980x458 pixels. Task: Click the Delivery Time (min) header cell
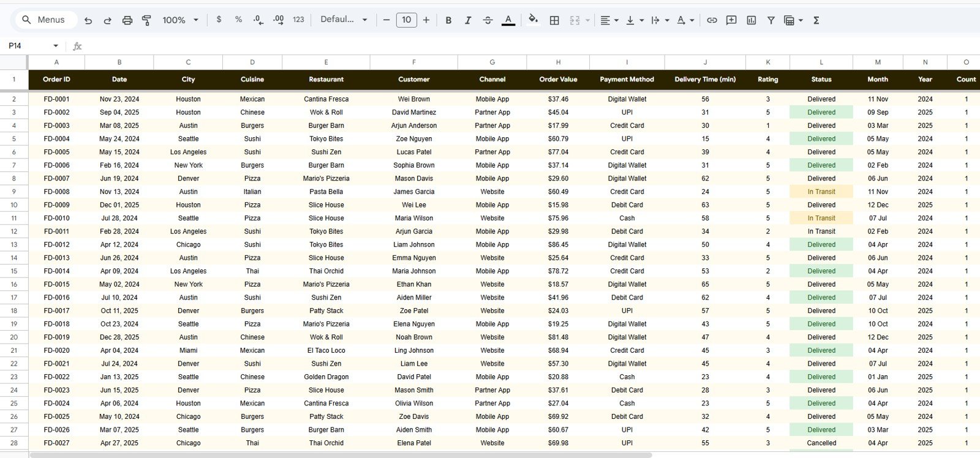point(705,80)
